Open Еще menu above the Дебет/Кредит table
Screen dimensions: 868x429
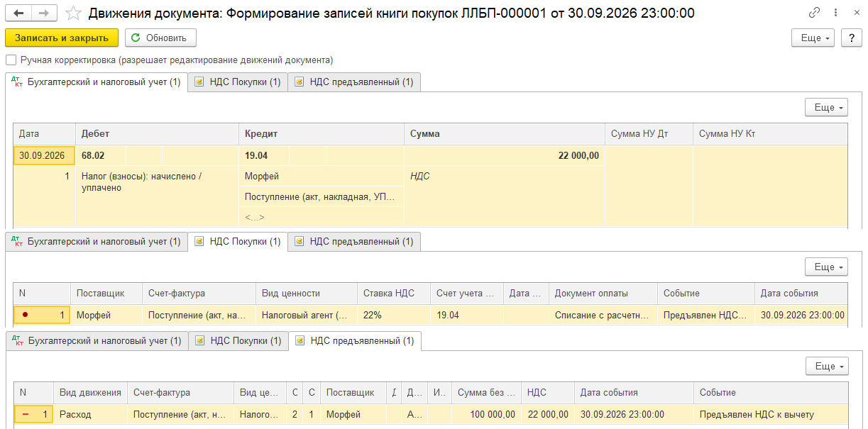[826, 107]
